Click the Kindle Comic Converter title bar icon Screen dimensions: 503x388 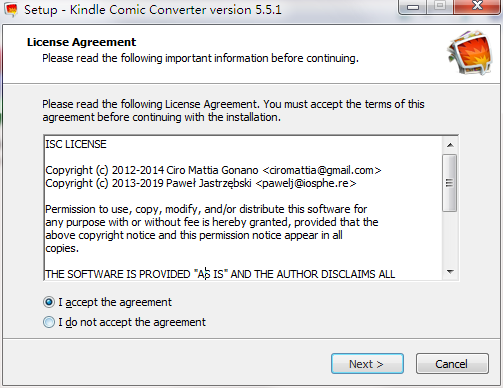point(10,10)
